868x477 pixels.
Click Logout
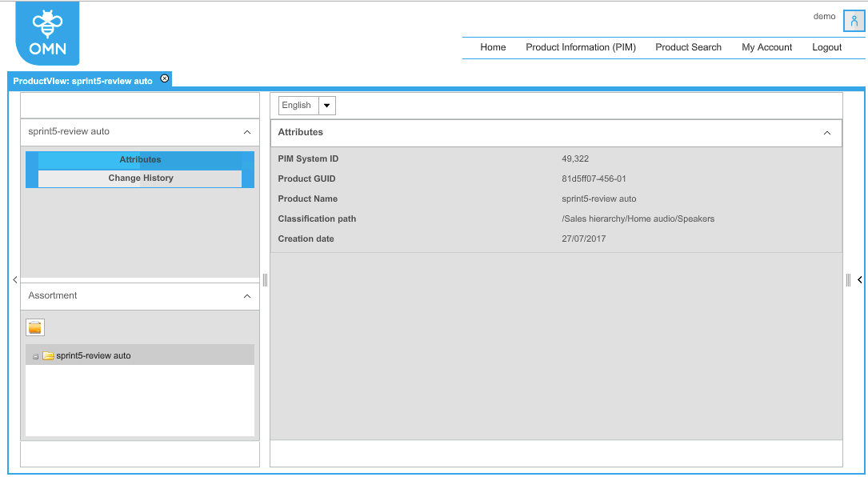(826, 47)
